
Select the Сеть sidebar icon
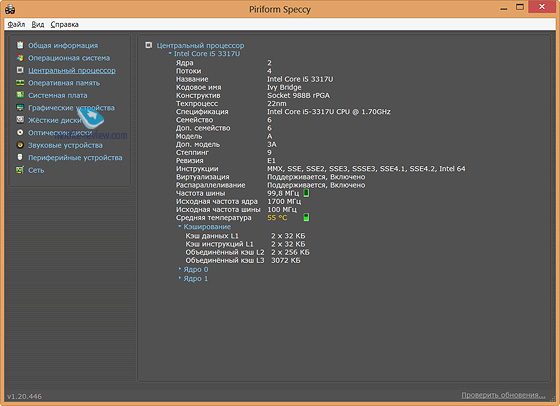tap(20, 170)
